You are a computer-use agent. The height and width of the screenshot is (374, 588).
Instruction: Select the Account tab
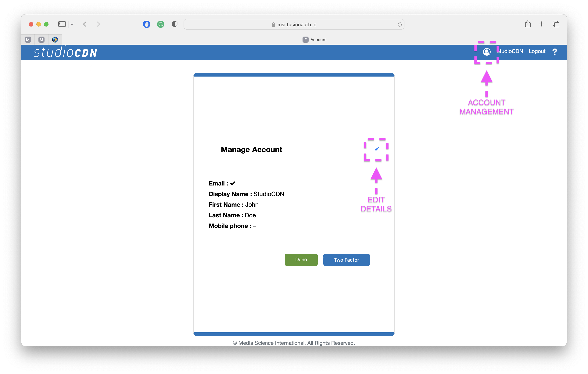coord(314,40)
